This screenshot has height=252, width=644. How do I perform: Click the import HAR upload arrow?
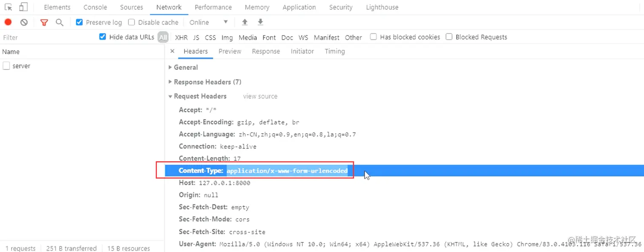(x=244, y=22)
